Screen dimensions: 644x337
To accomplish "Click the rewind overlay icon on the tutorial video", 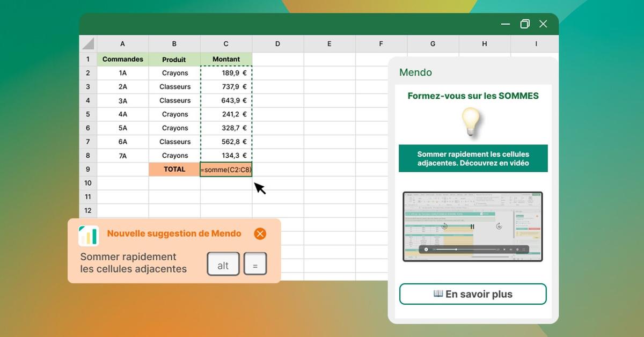I will 444,226.
